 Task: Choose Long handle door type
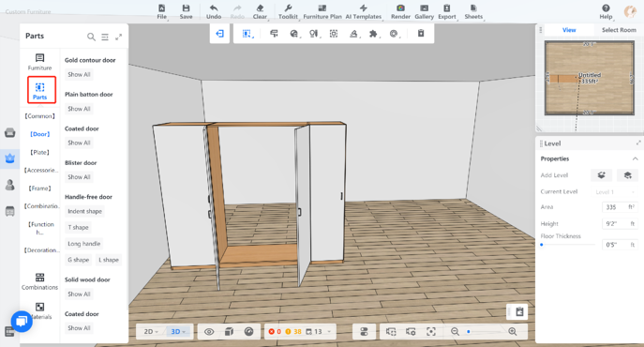point(83,244)
